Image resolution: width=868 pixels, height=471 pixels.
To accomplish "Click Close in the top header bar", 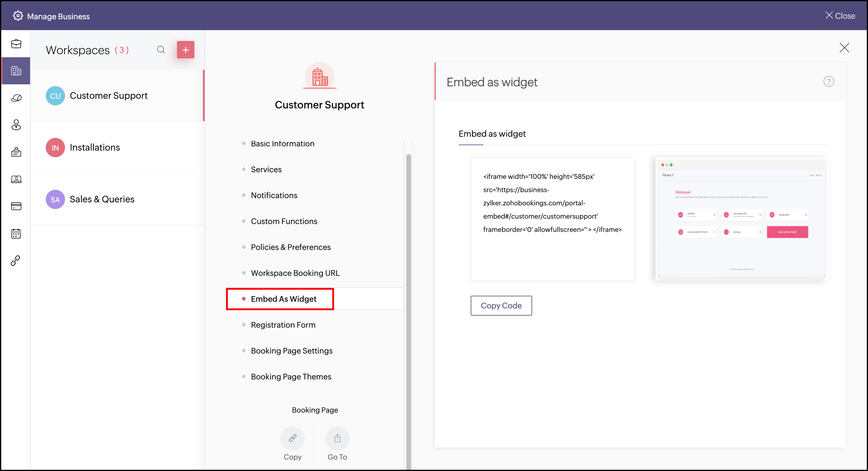I will (840, 16).
